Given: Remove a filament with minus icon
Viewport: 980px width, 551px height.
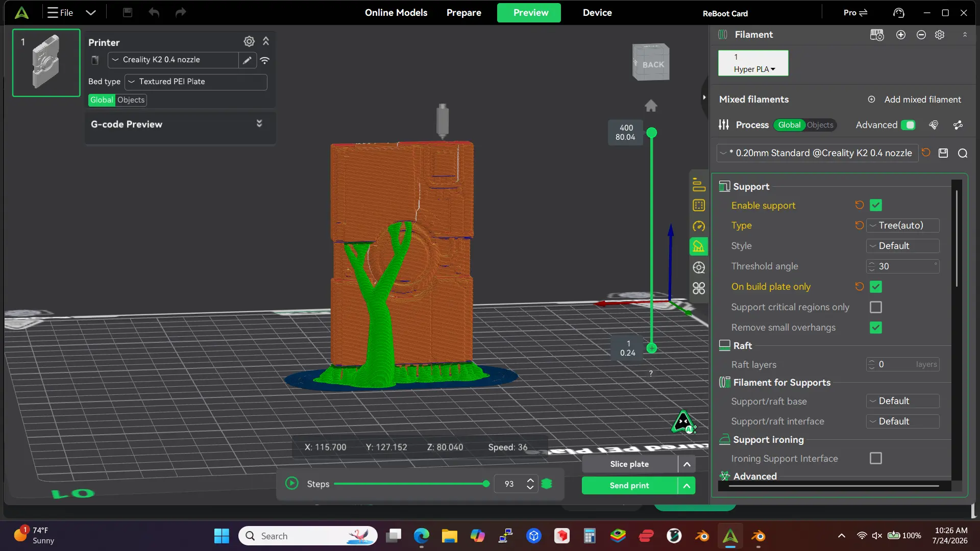Looking at the screenshot, I should click(x=921, y=35).
